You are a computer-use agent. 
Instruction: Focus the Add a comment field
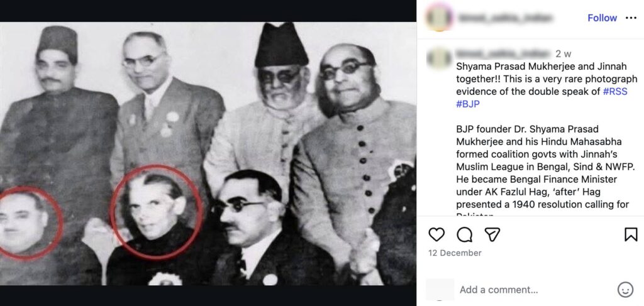click(535, 290)
